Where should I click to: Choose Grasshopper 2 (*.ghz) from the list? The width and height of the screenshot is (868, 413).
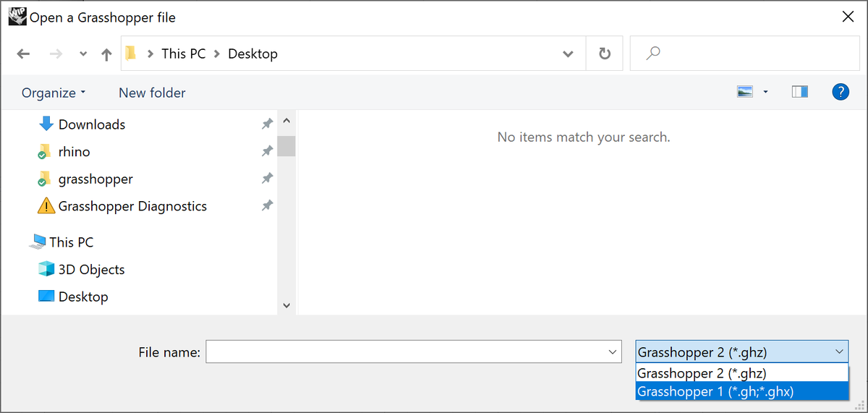742,373
